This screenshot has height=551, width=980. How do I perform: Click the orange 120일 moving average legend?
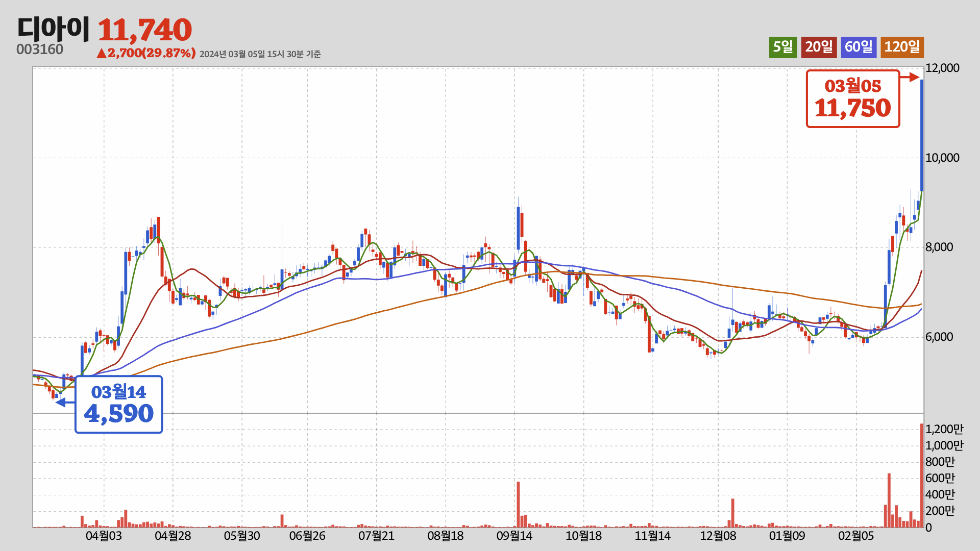point(902,47)
